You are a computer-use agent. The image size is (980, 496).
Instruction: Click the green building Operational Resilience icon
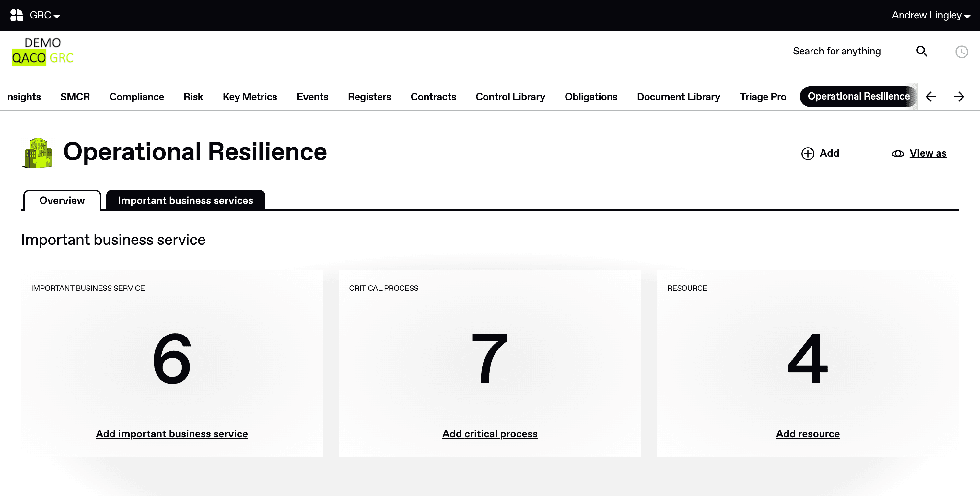pos(38,153)
